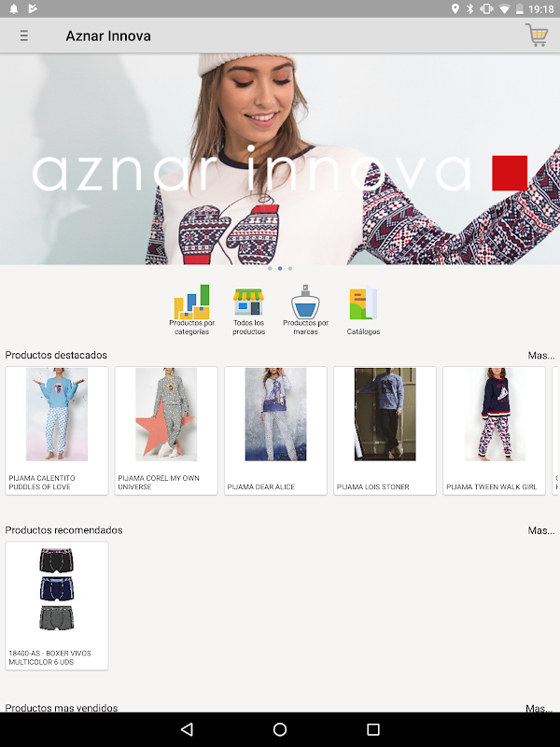Select the first carousel page dot

pos(270,268)
